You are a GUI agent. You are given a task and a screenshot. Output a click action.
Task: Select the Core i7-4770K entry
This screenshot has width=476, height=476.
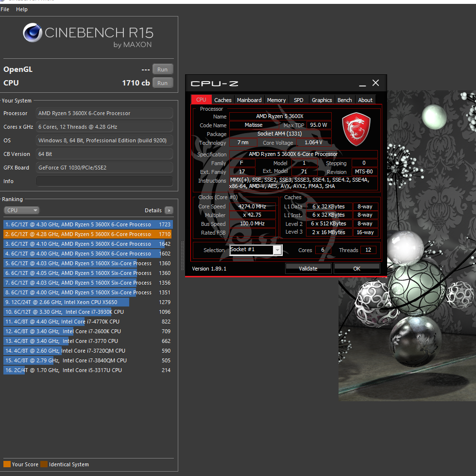(x=88, y=322)
